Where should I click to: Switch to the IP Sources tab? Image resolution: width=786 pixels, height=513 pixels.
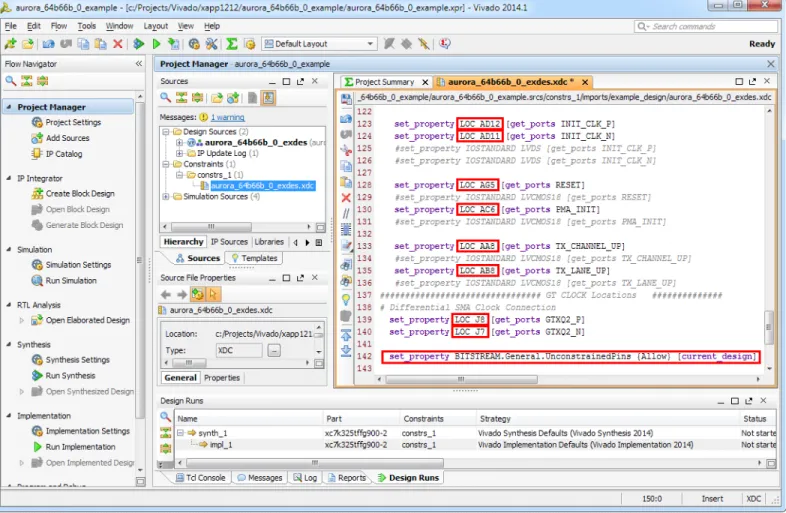pos(229,242)
